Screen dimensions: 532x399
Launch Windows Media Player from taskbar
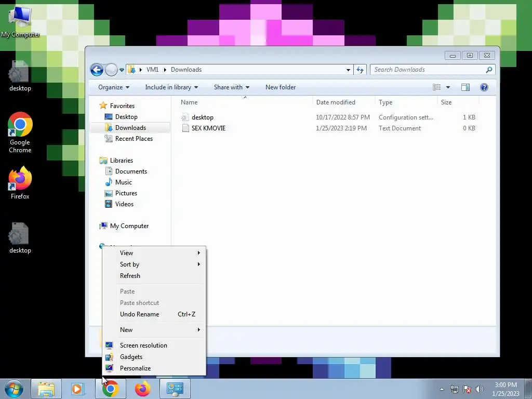(x=77, y=389)
